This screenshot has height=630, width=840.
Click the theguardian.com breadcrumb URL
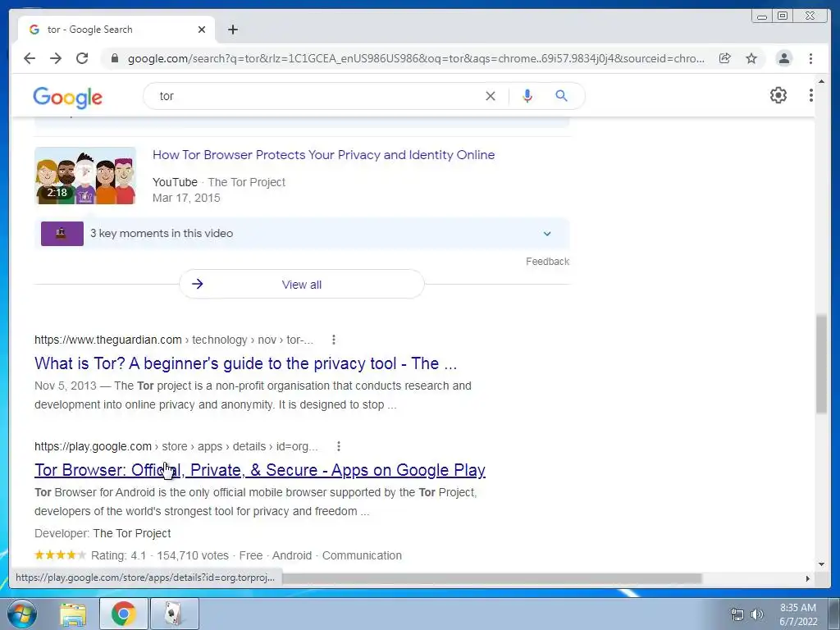(x=174, y=340)
